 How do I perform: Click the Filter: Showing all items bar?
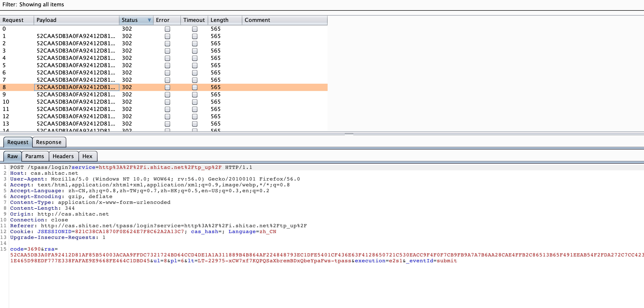[33, 4]
